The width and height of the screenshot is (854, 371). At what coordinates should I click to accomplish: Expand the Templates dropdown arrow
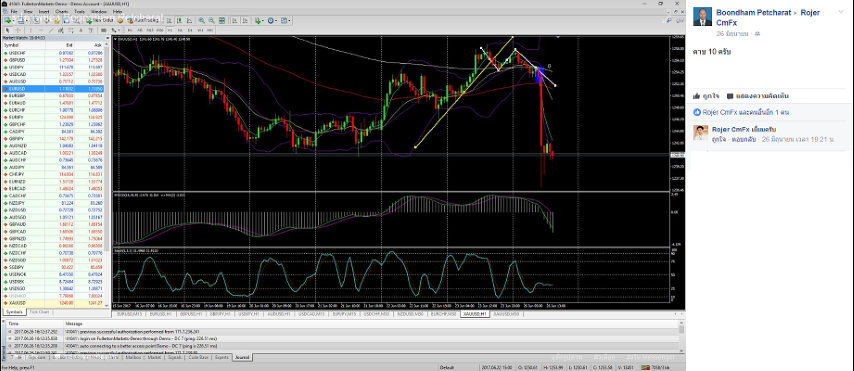[x=290, y=20]
